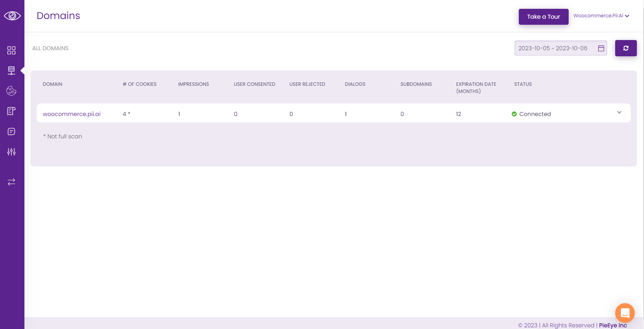Open the dashboard grid icon in sidebar
Screen dimensions: 644x329
[x=12, y=50]
